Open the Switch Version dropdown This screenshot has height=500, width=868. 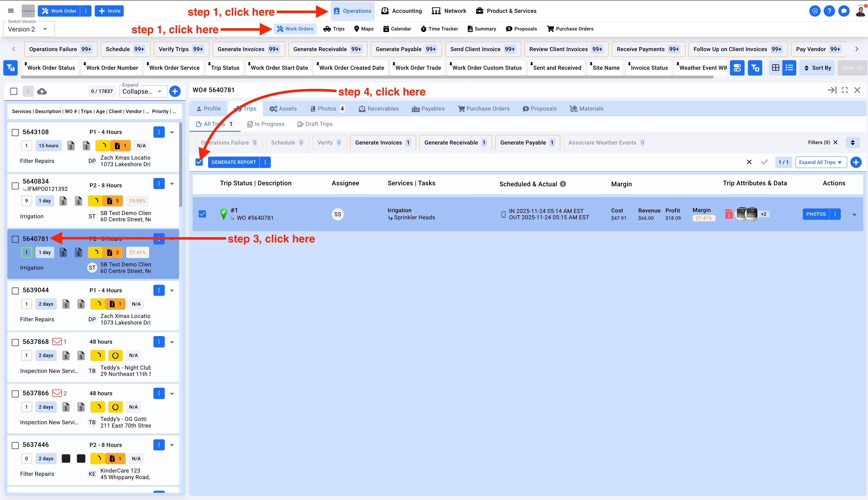click(x=29, y=29)
